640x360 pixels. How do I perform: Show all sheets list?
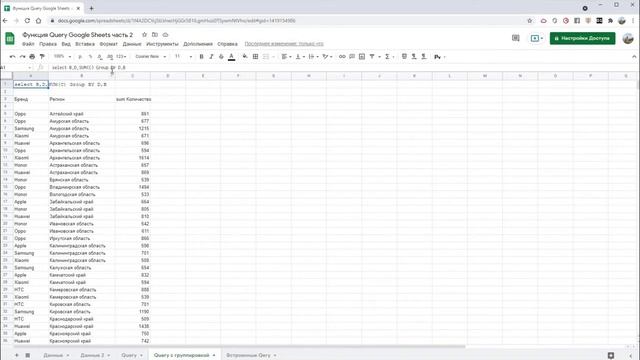28,355
